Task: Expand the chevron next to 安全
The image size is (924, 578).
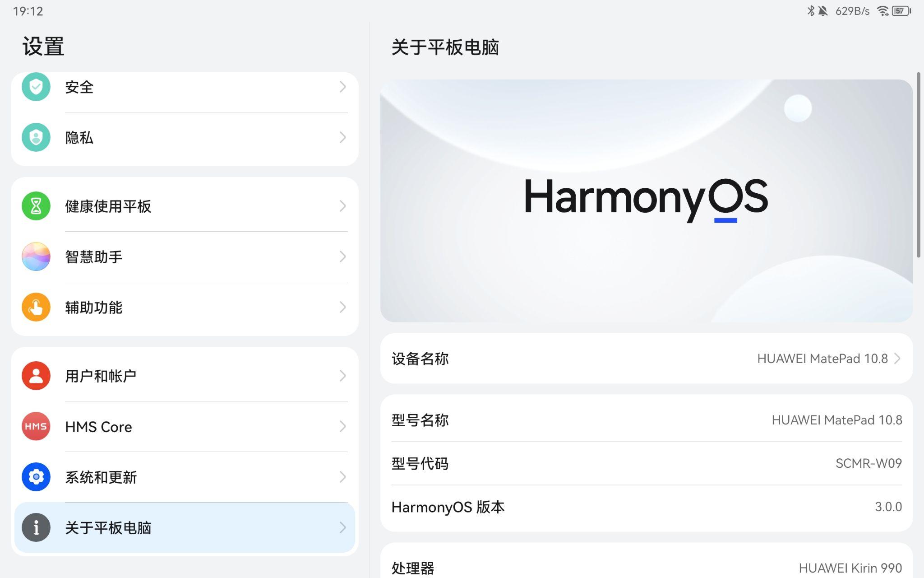Action: 343,87
